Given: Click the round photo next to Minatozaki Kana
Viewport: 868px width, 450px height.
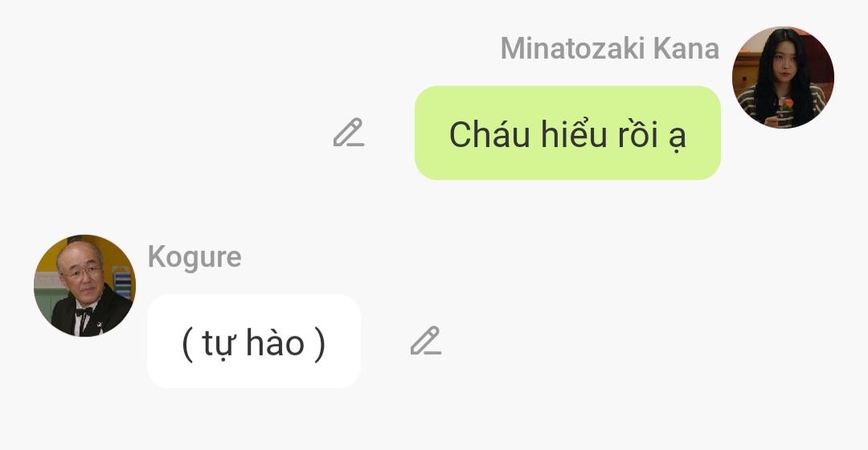Looking at the screenshot, I should pyautogui.click(x=783, y=77).
